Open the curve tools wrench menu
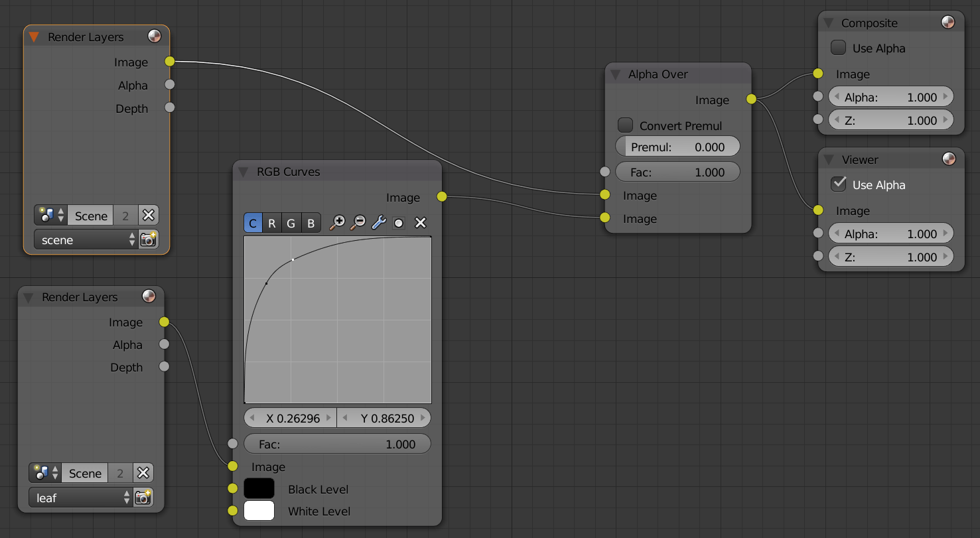980x538 pixels. click(x=378, y=222)
